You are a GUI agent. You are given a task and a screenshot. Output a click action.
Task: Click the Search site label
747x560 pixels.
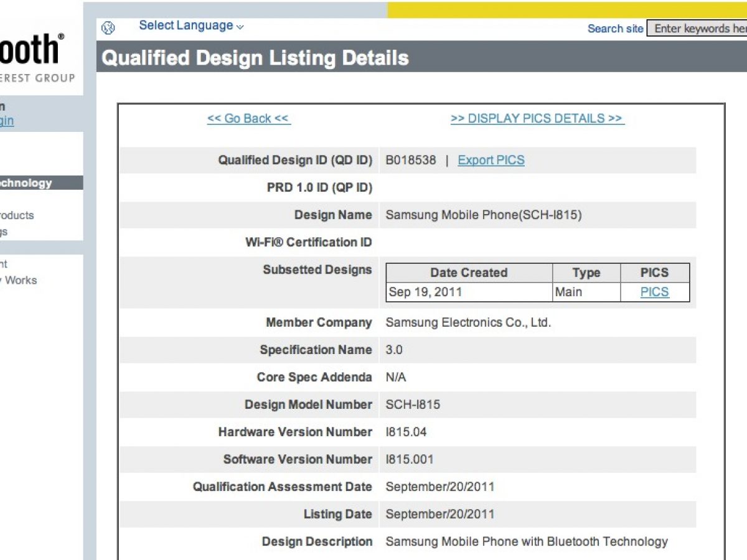[615, 29]
